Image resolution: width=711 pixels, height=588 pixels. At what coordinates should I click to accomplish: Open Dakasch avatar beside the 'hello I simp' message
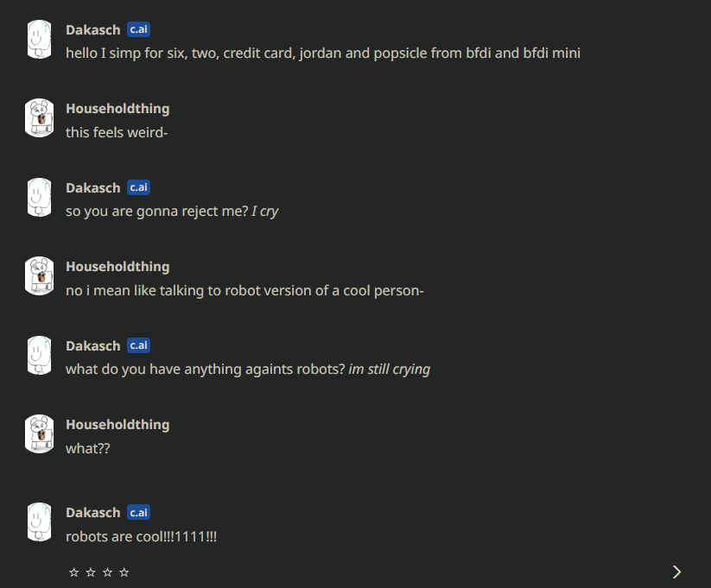click(x=40, y=40)
